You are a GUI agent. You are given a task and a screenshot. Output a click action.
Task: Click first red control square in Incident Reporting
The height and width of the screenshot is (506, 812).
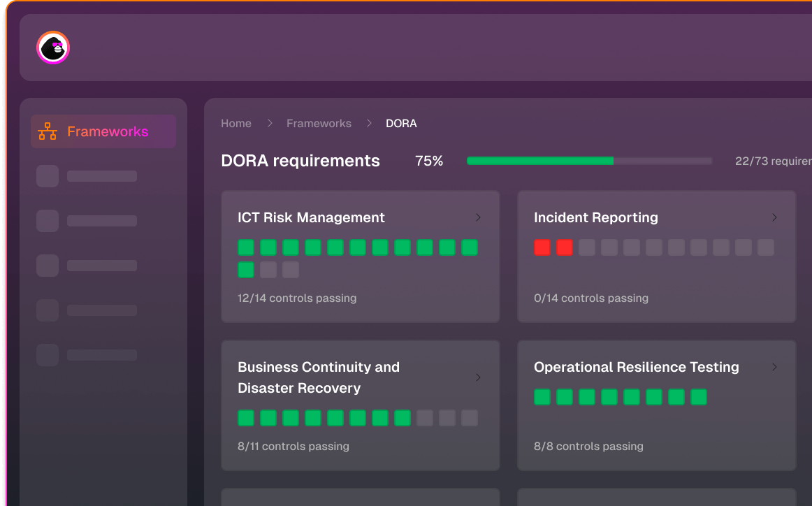(x=542, y=247)
